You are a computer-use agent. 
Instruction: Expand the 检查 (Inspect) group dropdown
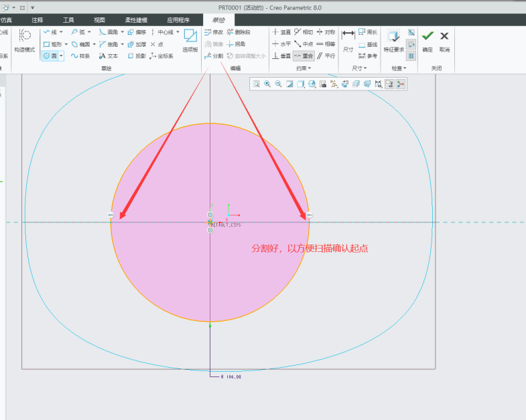(x=399, y=68)
